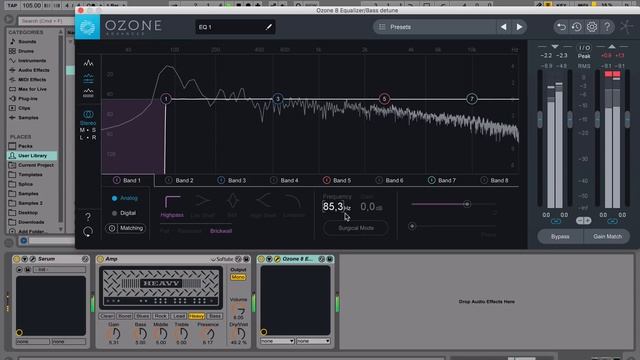This screenshot has width=640, height=360.
Task: Open second 'none' chooser under Serum
Action: [x=69, y=341]
